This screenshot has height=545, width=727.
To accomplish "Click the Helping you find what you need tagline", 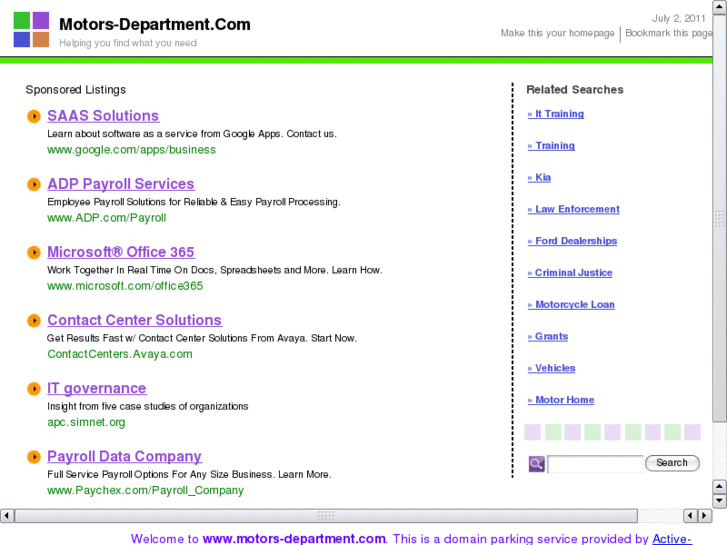I will coord(128,43).
